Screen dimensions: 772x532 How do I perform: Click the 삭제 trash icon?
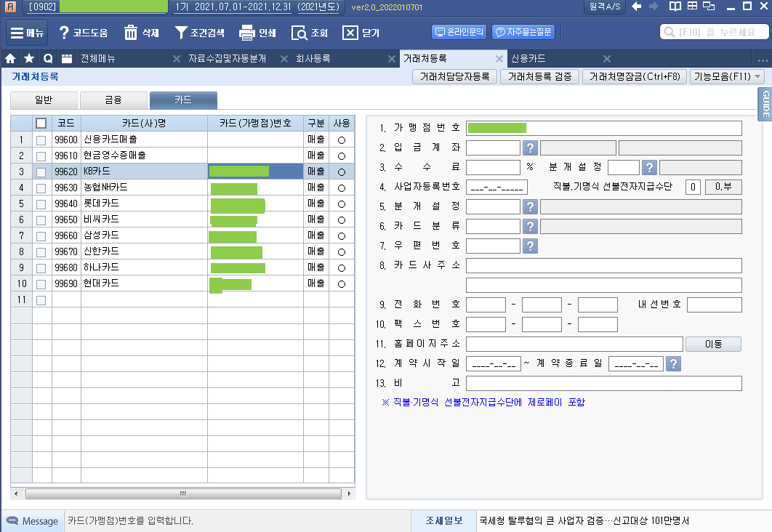click(x=131, y=33)
